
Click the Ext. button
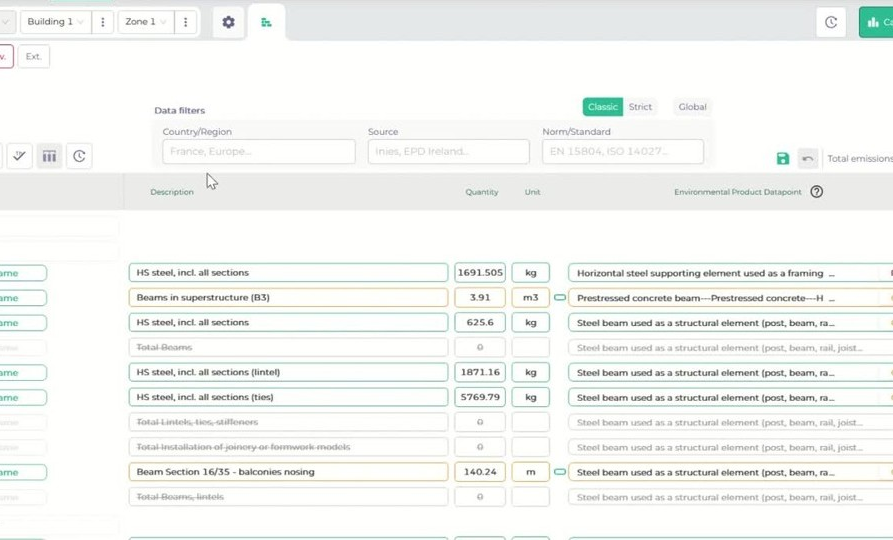click(x=34, y=56)
